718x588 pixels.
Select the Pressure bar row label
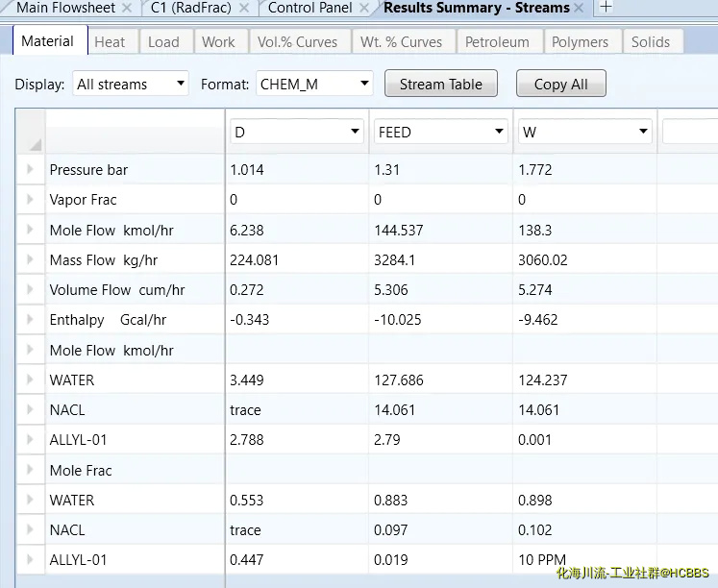point(88,170)
